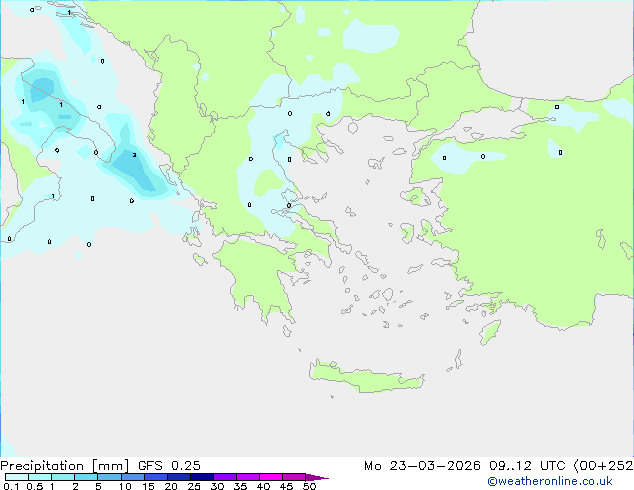
Task: Click the 'Precipitation [mm]' title text
Action: 65,466
